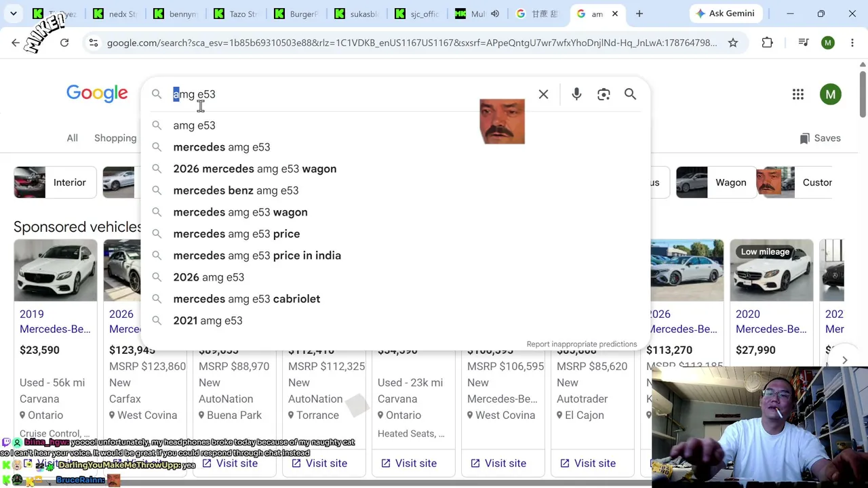Pick suggestion "amg e53"

pos(395,125)
